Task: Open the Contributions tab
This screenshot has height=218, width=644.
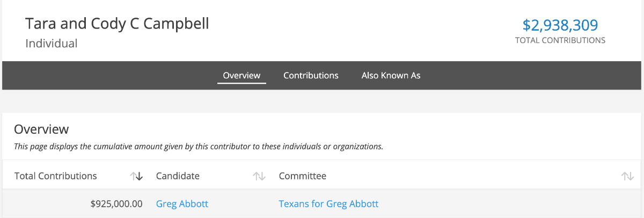Action: pos(311,75)
